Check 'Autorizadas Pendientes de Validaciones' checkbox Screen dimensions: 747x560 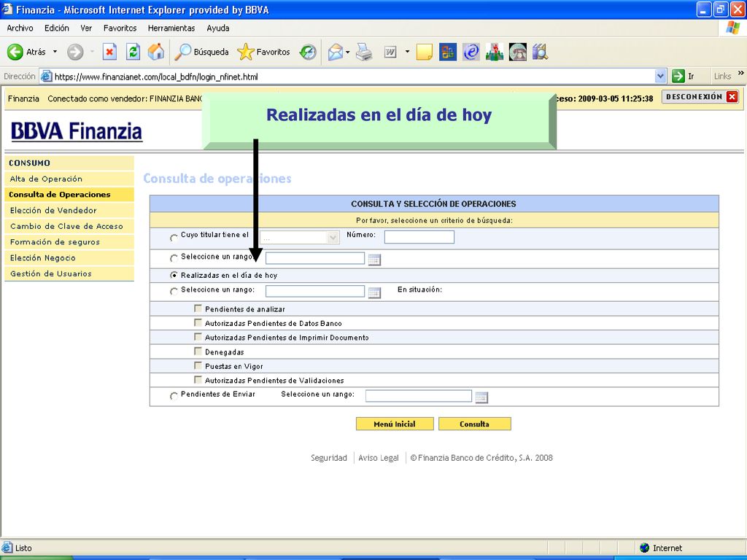coord(198,380)
